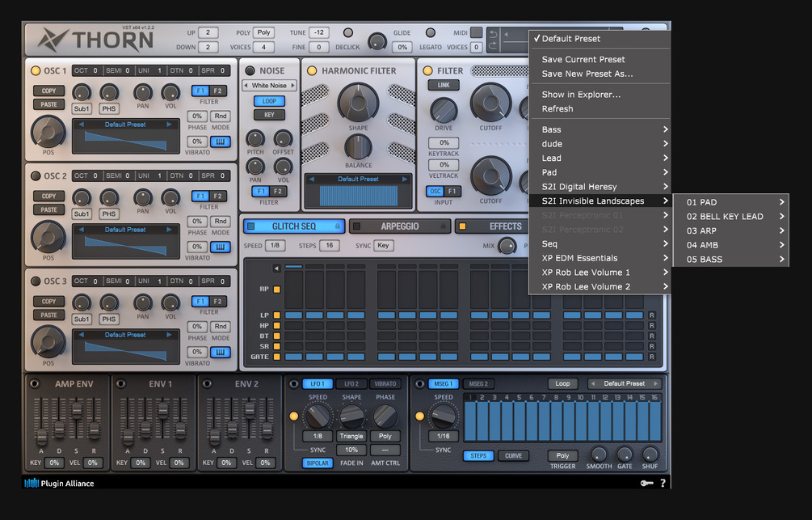The width and height of the screenshot is (812, 520).
Task: Click the ENV 1 Attack fader
Action: click(x=128, y=437)
